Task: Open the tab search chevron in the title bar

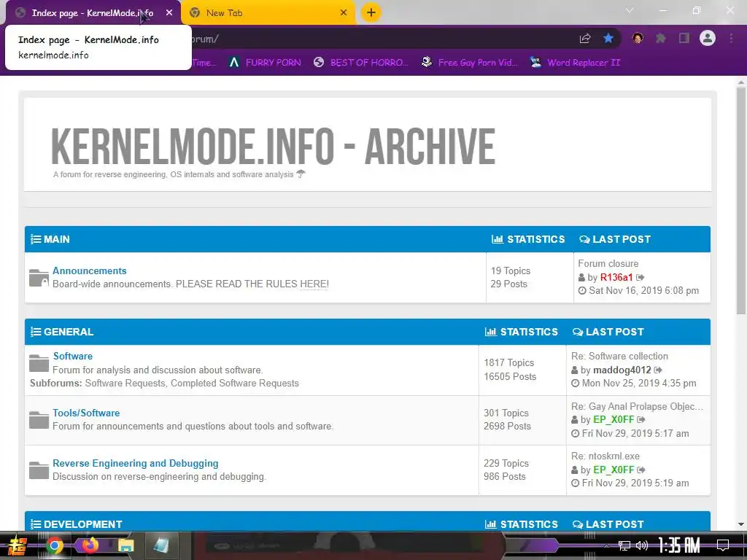Action: click(630, 10)
